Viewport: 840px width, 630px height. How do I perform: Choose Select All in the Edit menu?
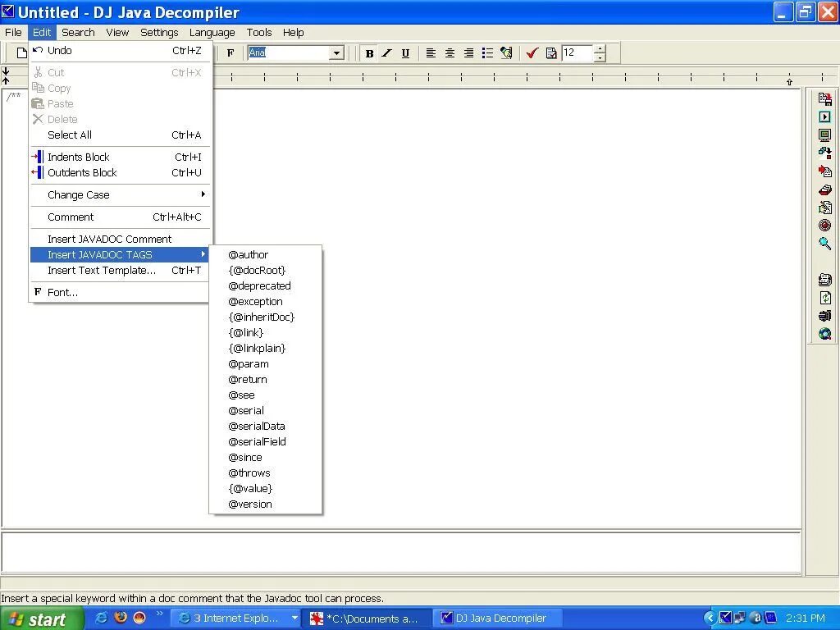coord(120,135)
